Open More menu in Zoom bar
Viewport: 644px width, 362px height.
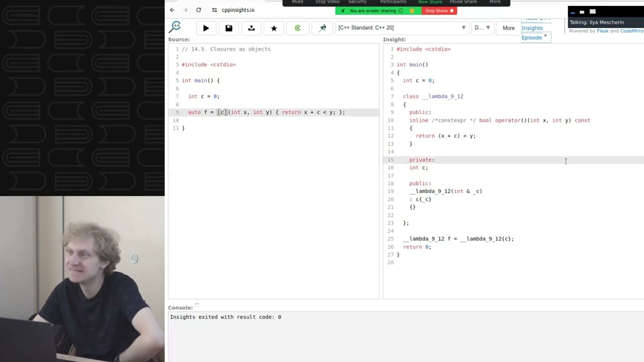pos(495,2)
